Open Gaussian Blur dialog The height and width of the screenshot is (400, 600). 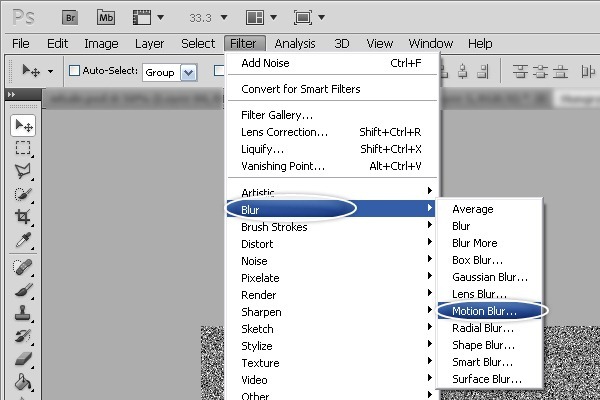490,277
